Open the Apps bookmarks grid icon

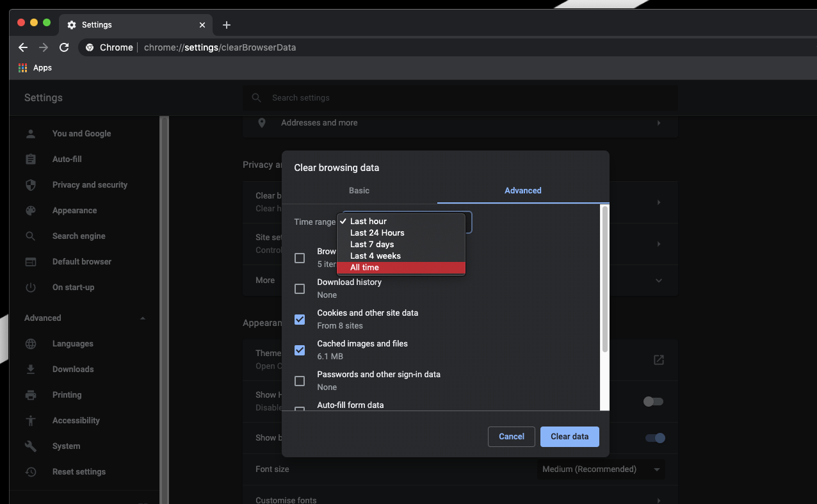[x=23, y=68]
